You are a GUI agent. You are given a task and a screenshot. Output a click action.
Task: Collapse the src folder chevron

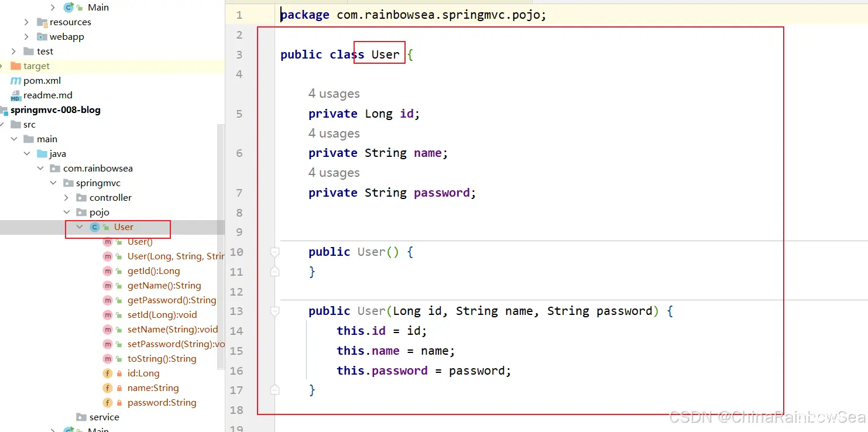pyautogui.click(x=3, y=125)
